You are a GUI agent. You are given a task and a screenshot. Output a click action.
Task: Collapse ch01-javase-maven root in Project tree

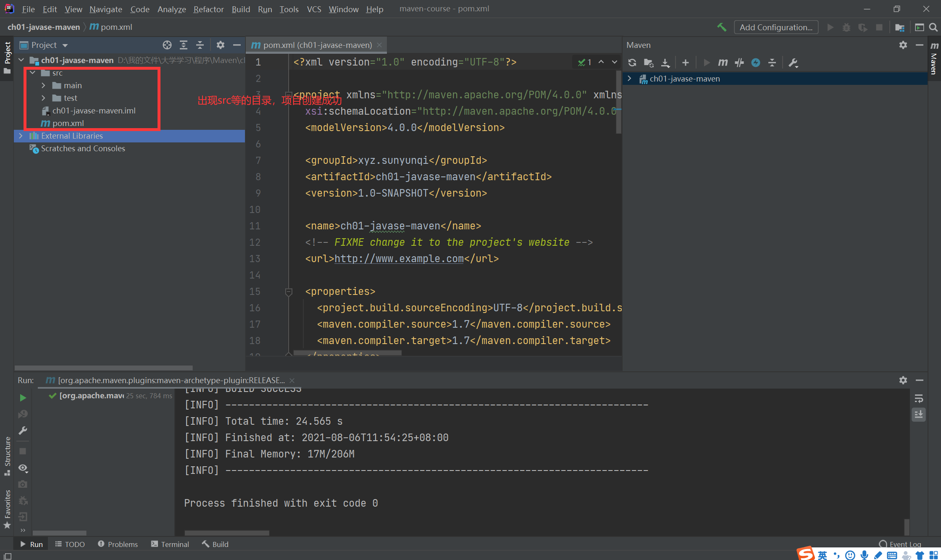pos(21,60)
